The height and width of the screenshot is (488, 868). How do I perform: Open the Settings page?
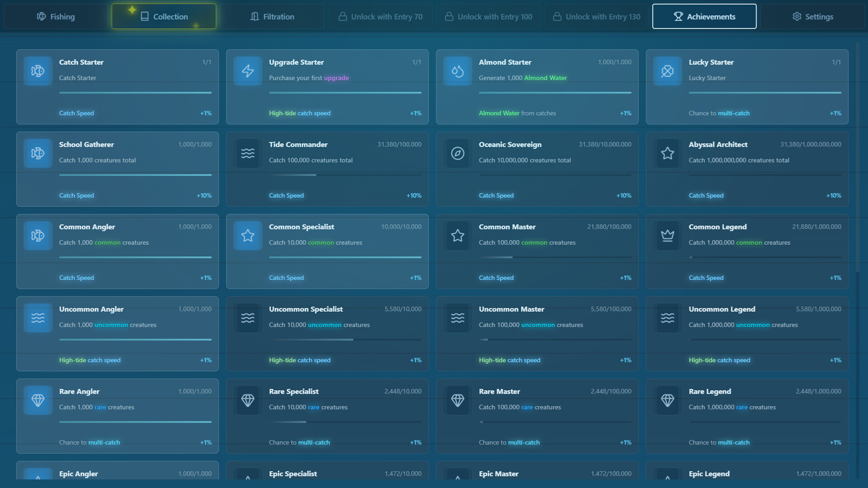(x=812, y=16)
